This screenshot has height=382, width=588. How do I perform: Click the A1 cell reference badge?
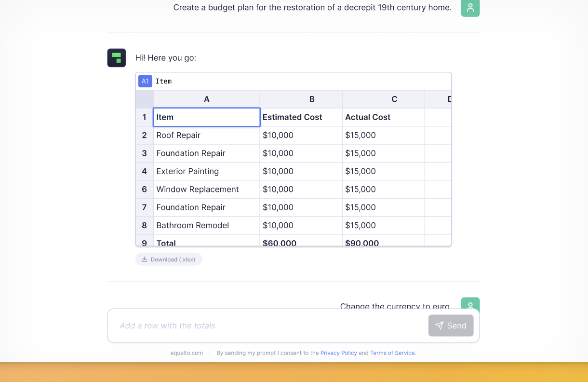[145, 81]
